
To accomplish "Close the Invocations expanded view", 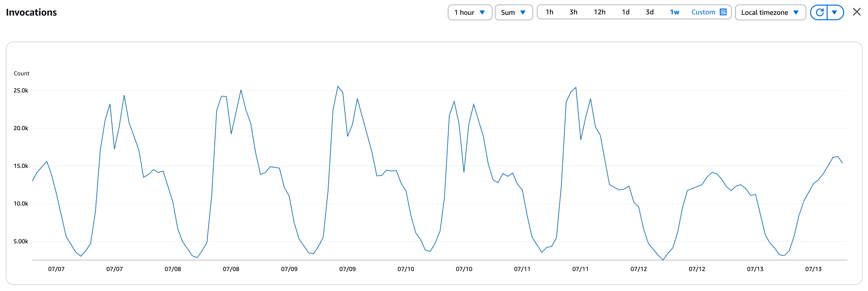I will click(857, 12).
